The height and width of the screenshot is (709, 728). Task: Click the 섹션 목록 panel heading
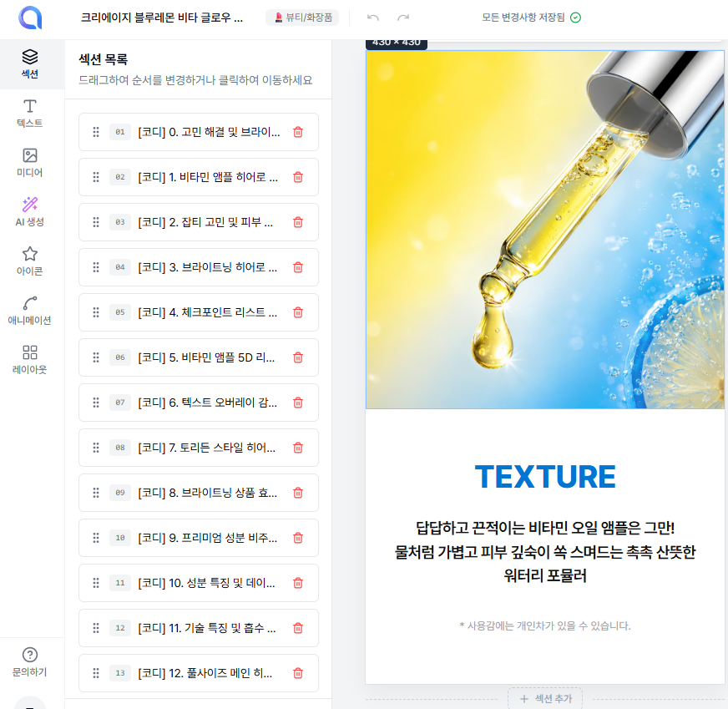[x=103, y=59]
